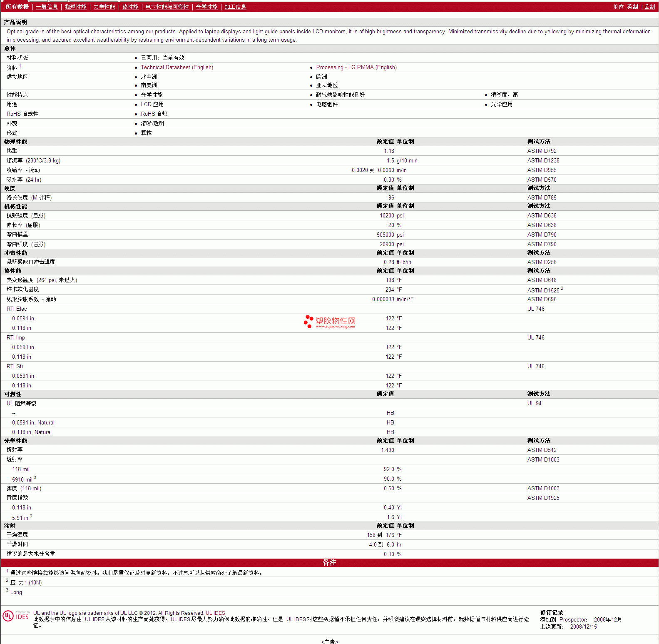Image resolution: width=659 pixels, height=644 pixels.
Task: Open the Technical Datasheet (English) link
Action: pyautogui.click(x=177, y=67)
